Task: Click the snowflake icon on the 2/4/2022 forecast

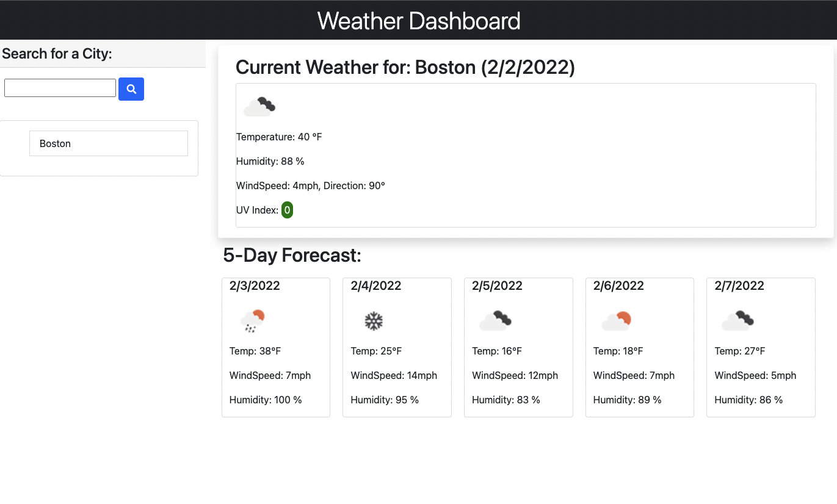Action: point(373,320)
